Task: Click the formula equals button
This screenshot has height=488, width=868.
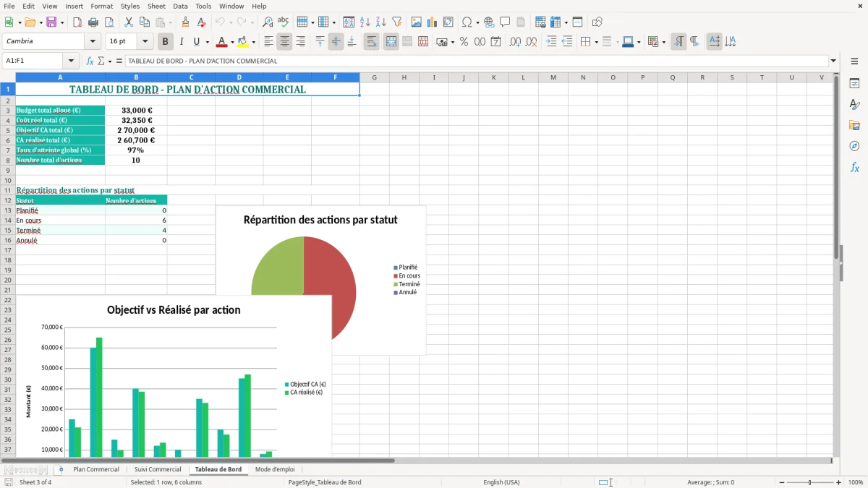Action: pos(119,61)
